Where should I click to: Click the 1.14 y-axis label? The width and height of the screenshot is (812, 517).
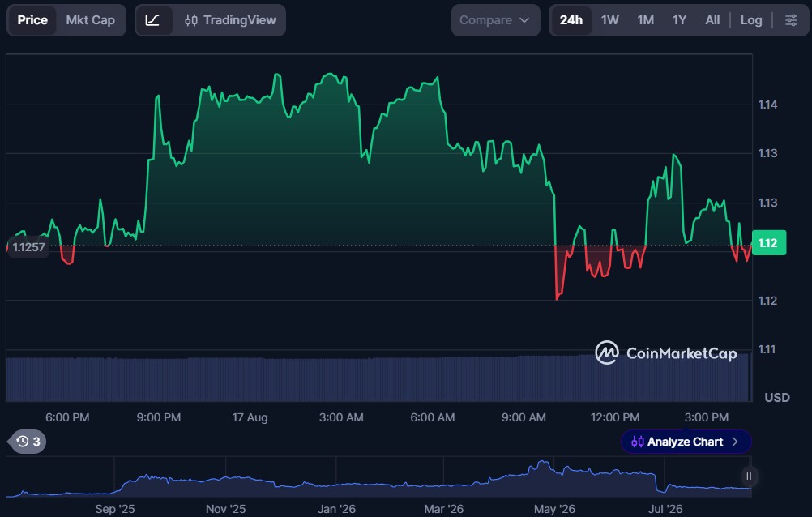(767, 105)
